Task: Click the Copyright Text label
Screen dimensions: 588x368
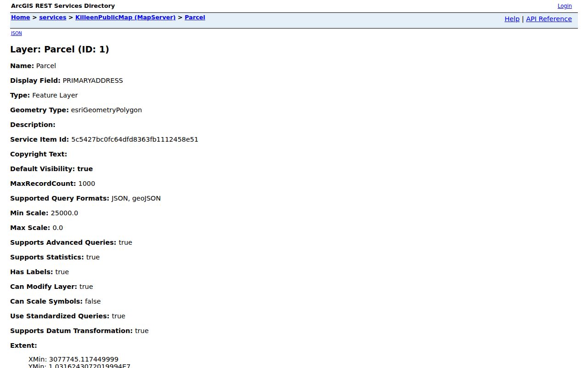Action: point(39,154)
